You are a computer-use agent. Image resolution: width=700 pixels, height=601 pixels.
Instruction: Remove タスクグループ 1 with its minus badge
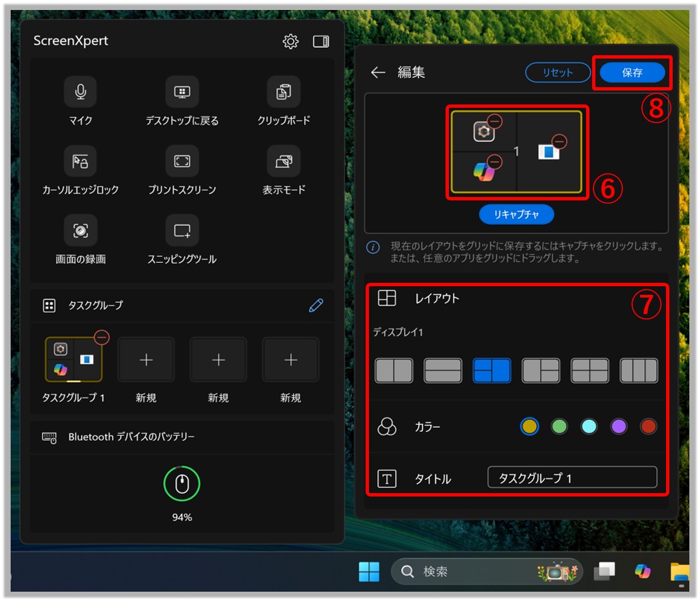pos(102,337)
